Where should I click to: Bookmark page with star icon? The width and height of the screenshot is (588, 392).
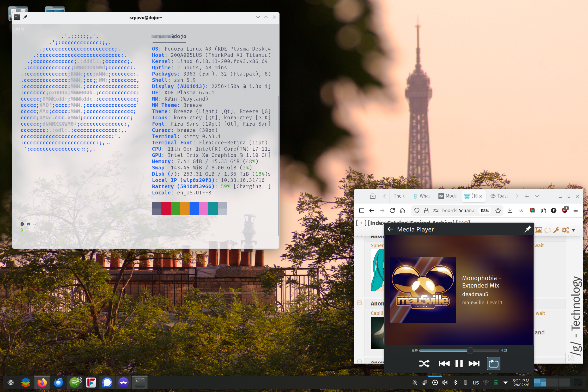coord(498,211)
